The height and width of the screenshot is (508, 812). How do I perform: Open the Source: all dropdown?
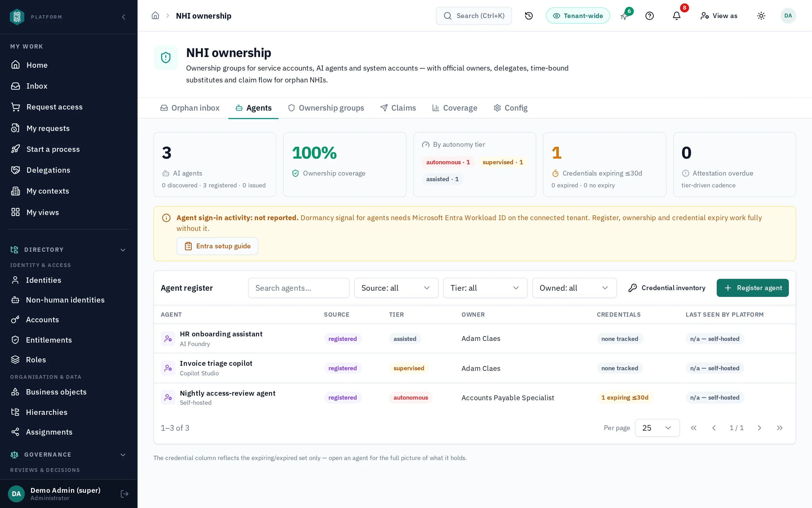coord(396,288)
